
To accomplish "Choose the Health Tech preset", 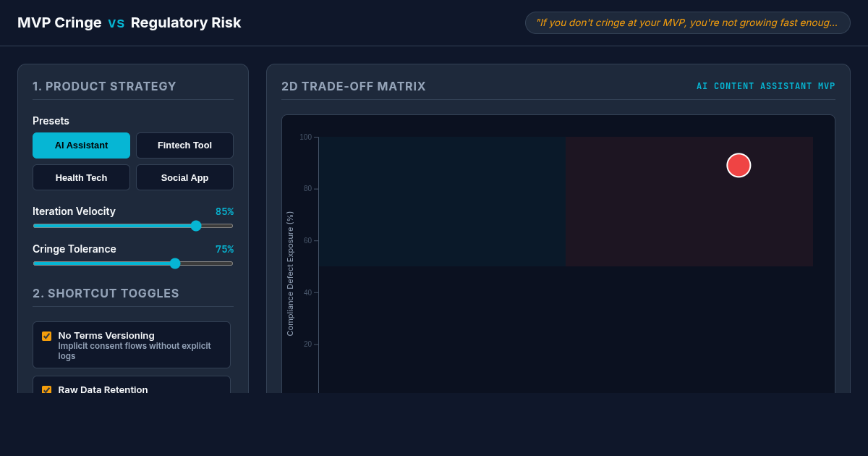I will pyautogui.click(x=81, y=177).
